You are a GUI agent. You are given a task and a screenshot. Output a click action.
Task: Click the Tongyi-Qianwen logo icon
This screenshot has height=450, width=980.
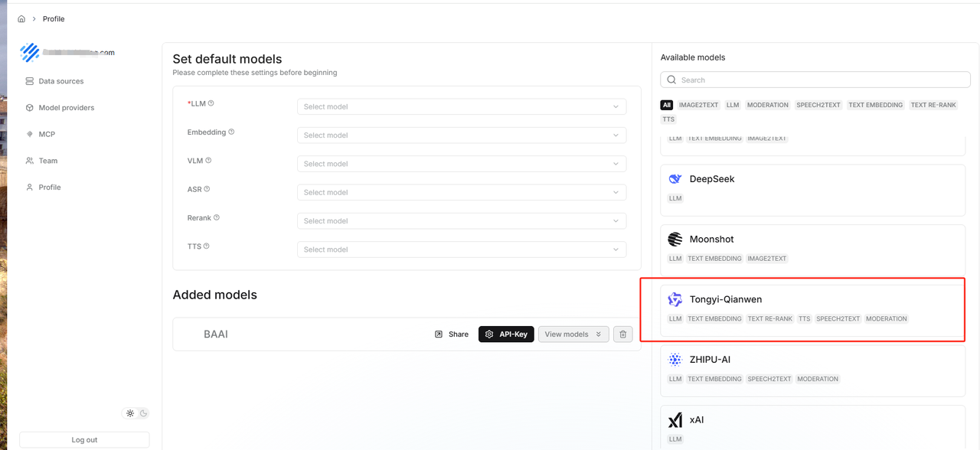pyautogui.click(x=675, y=299)
